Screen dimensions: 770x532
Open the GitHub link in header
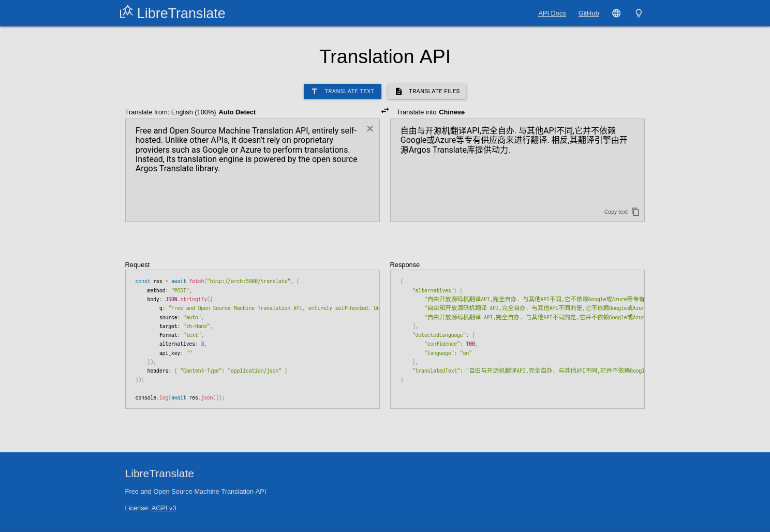[x=588, y=13]
